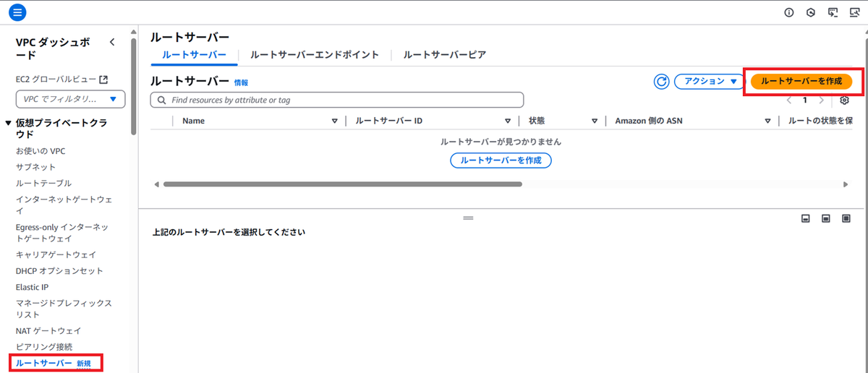Click Name column header
Image resolution: width=868 pixels, height=373 pixels.
[x=194, y=121]
